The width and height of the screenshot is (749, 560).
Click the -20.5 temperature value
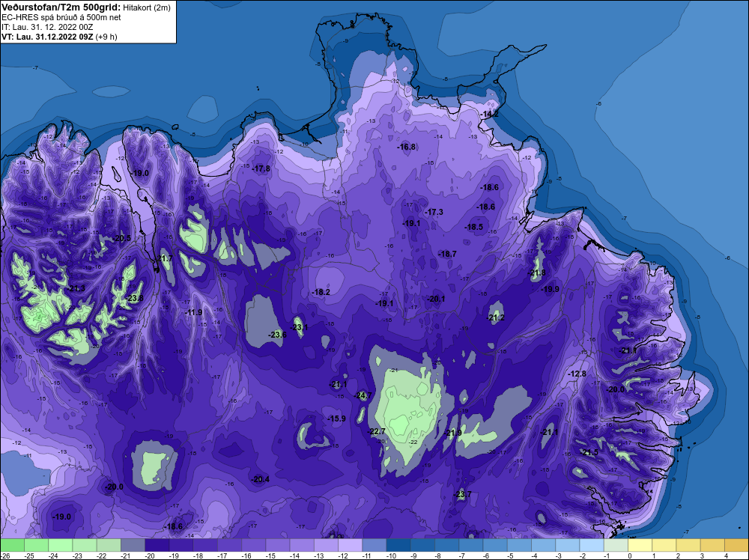pos(122,238)
